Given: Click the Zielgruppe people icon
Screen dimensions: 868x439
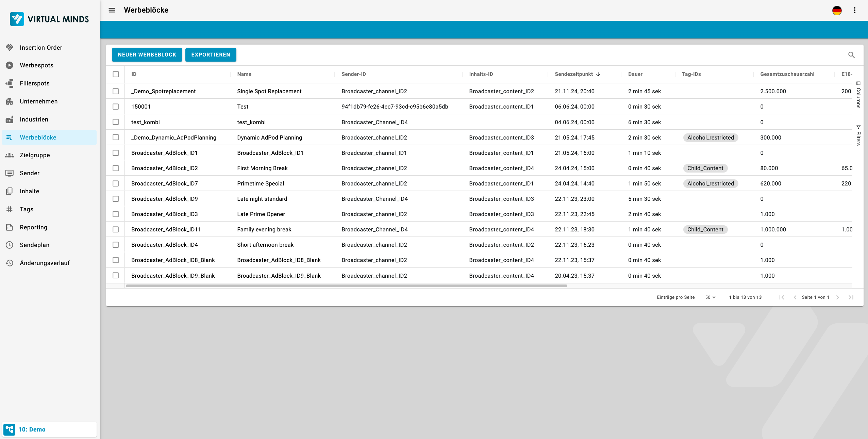Looking at the screenshot, I should click(x=10, y=155).
